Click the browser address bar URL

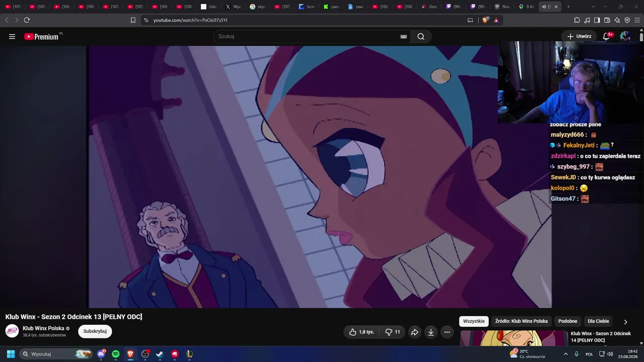[x=190, y=20]
